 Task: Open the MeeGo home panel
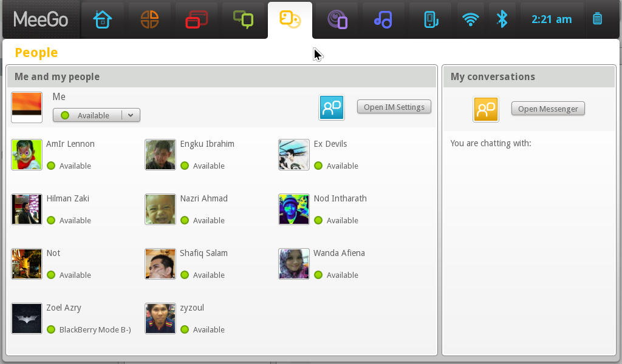[x=103, y=19]
